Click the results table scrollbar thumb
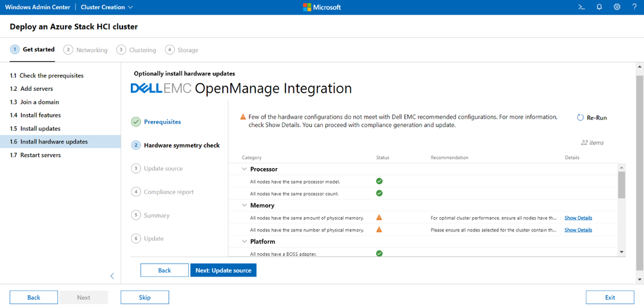This screenshot has width=644, height=308. coord(621,185)
